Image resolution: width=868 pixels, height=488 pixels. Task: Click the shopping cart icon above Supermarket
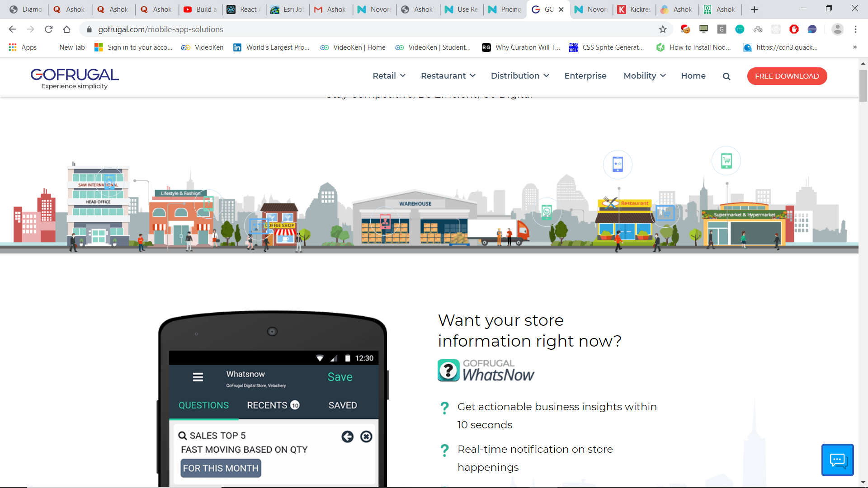point(726,160)
